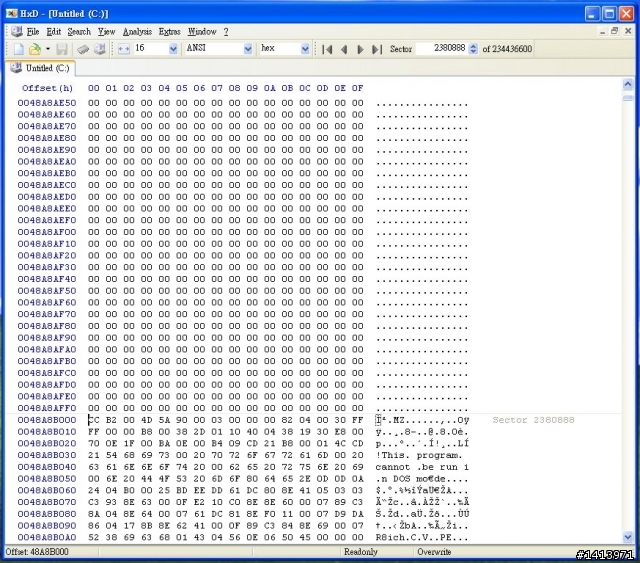The width and height of the screenshot is (640, 563).
Task: Open the Search menu
Action: (x=79, y=31)
